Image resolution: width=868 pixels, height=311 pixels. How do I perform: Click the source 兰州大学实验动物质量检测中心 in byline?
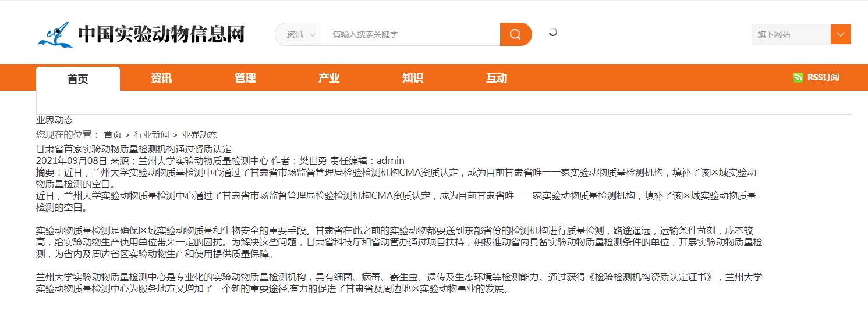[203, 160]
